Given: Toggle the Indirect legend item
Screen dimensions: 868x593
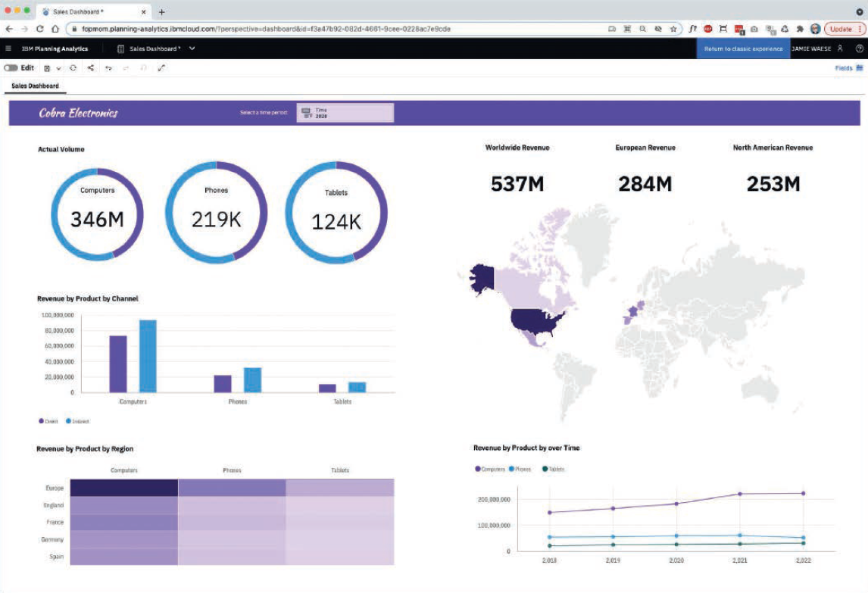Looking at the screenshot, I should tap(77, 421).
